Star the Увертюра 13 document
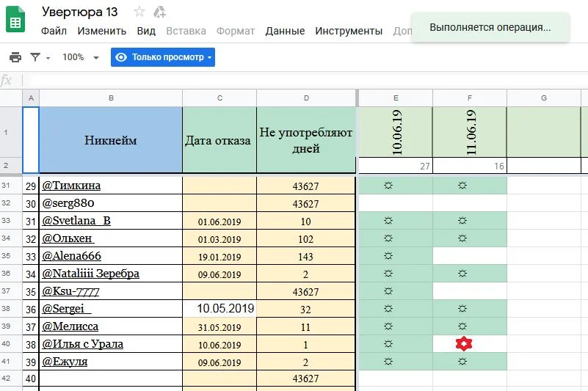This screenshot has height=391, width=588. 139,12
